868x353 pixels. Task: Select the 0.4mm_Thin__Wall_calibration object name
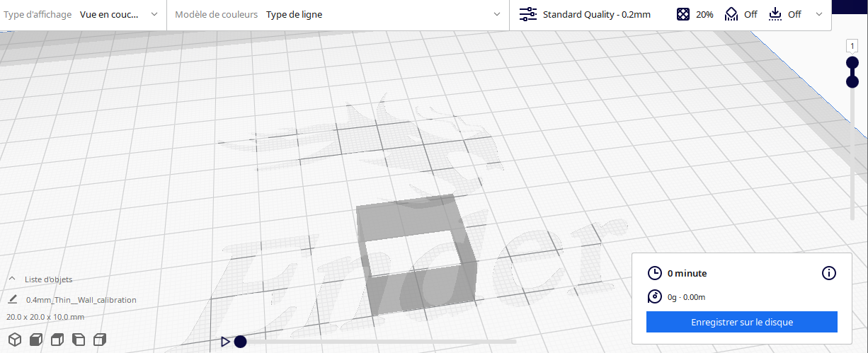coord(81,300)
